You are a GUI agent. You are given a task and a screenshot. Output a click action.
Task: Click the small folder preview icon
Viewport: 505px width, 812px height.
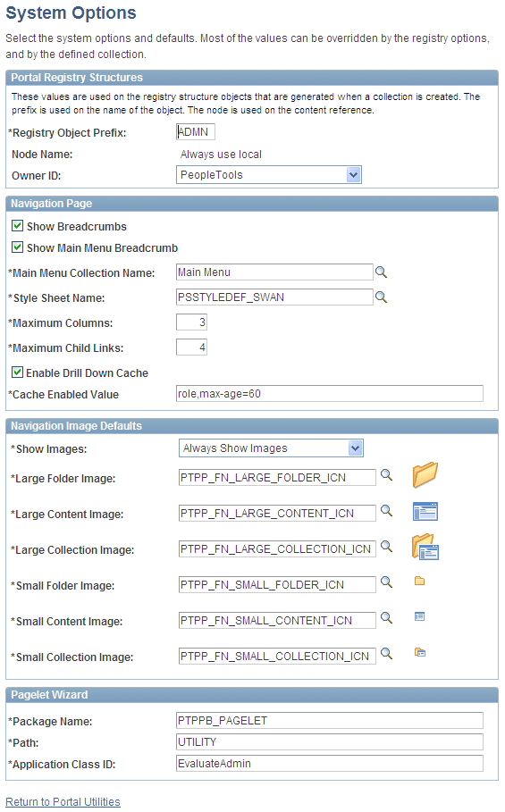pyautogui.click(x=419, y=581)
